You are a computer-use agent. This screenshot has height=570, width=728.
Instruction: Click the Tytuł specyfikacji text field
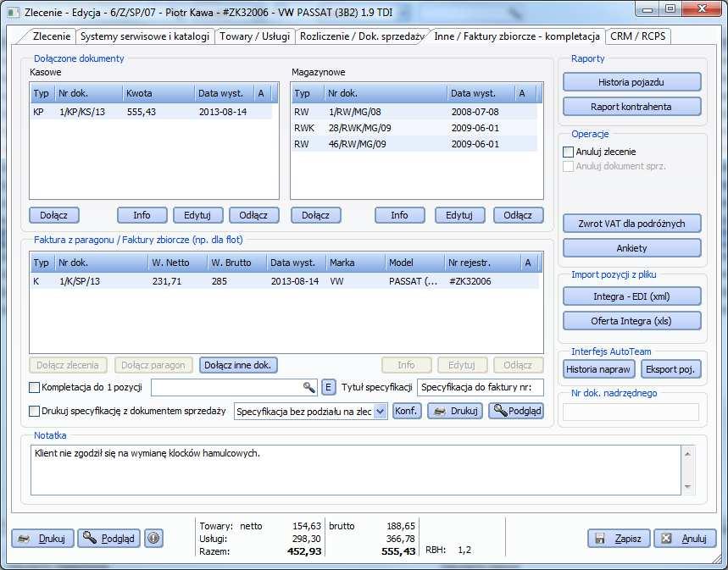(x=480, y=388)
